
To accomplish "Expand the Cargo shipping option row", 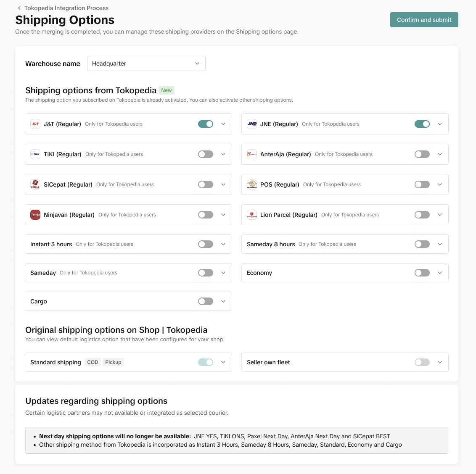I will click(x=223, y=301).
